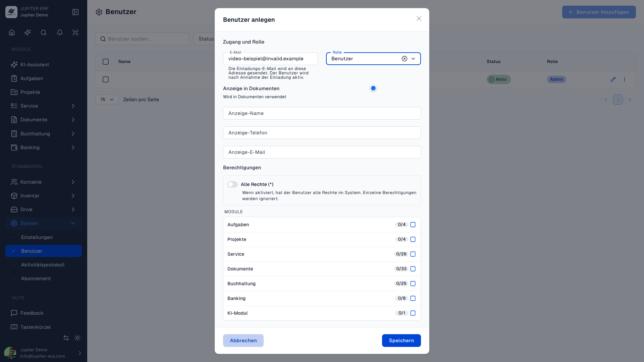
Task: Toggle the Alle Rechte switch
Action: pos(232,184)
